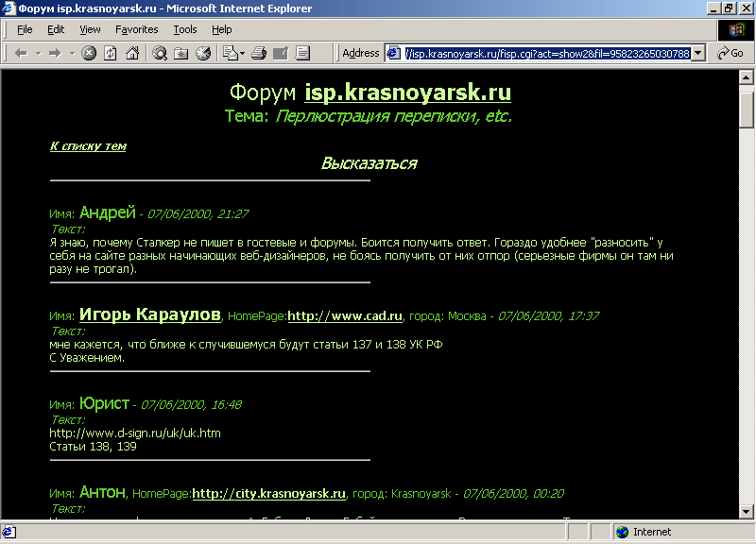Click the scrollbar down arrow

pyautogui.click(x=746, y=512)
